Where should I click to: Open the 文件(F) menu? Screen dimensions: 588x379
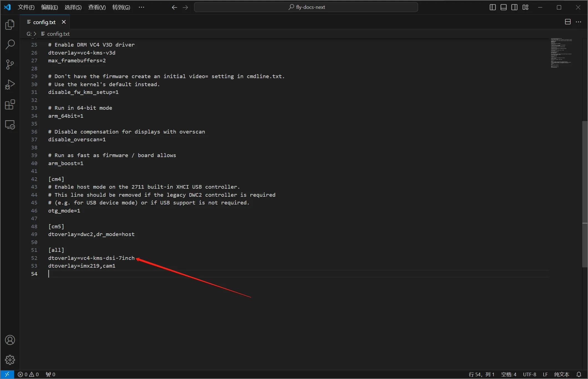click(26, 7)
